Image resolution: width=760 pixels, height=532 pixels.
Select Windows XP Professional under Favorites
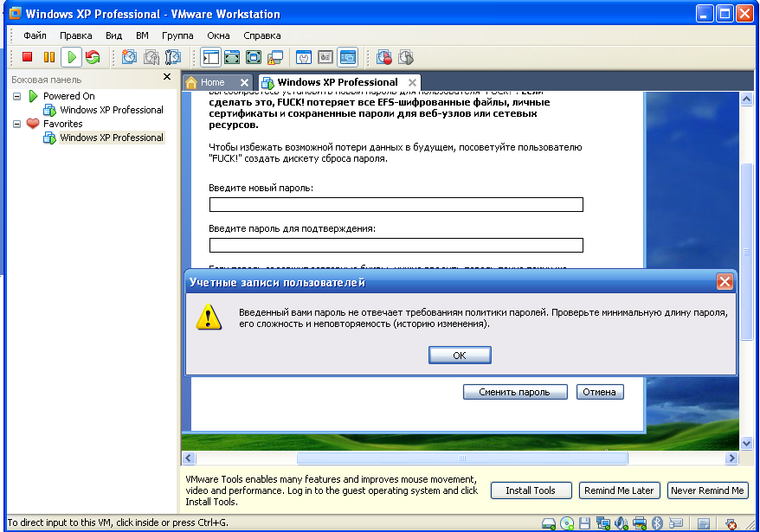[x=112, y=138]
